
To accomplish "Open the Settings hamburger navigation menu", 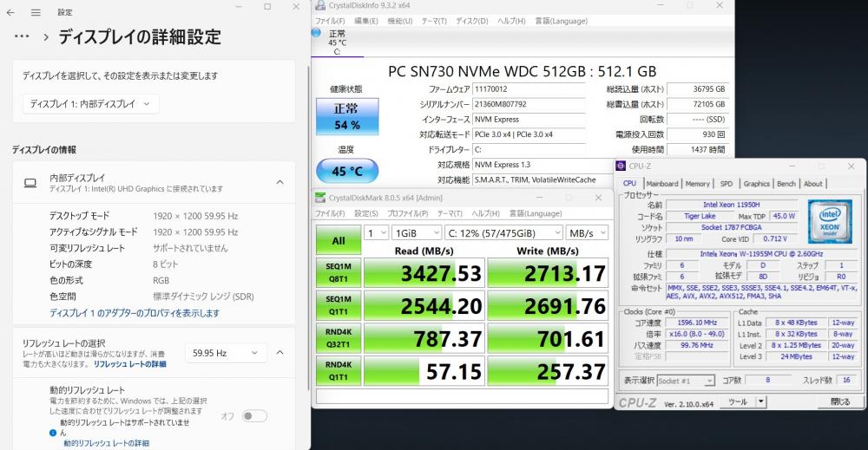I will (36, 12).
